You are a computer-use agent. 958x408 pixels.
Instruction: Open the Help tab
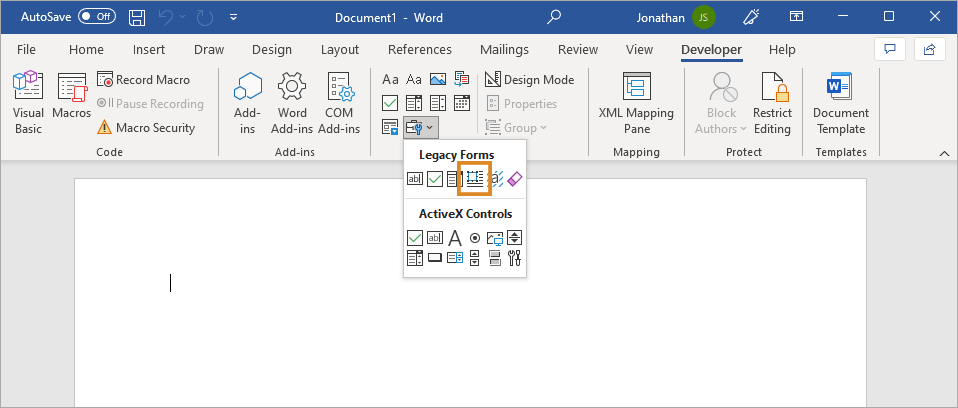coord(782,49)
